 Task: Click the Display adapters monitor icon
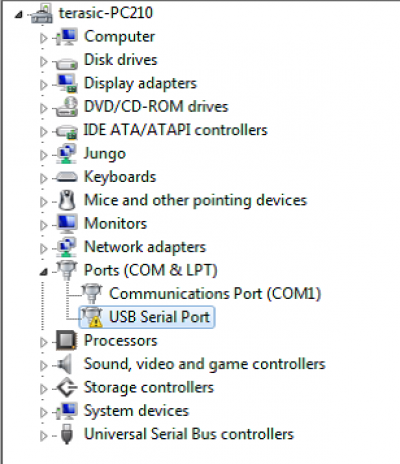click(67, 83)
